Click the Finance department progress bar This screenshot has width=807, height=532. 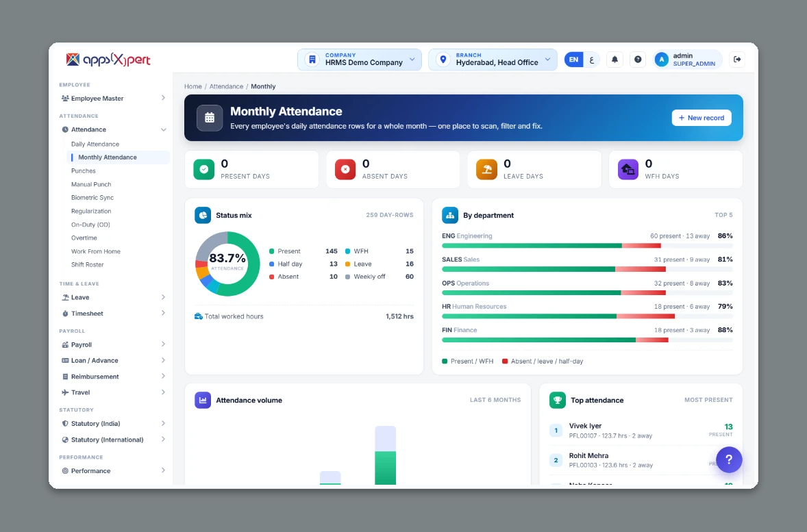tap(587, 340)
